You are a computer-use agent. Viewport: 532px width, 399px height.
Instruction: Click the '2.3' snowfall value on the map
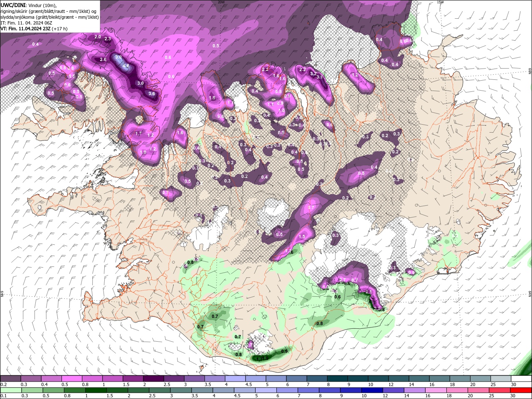pyautogui.click(x=108, y=39)
